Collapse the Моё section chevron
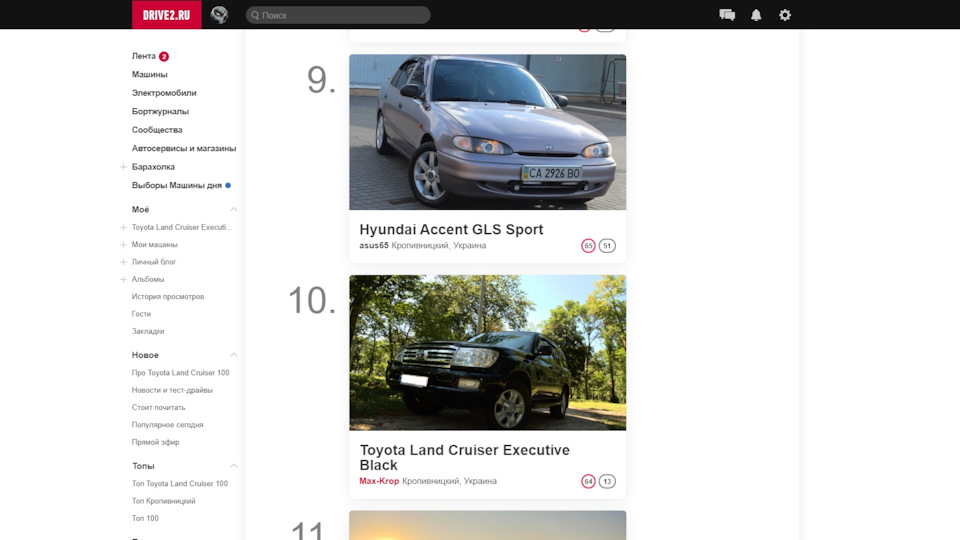 (233, 209)
